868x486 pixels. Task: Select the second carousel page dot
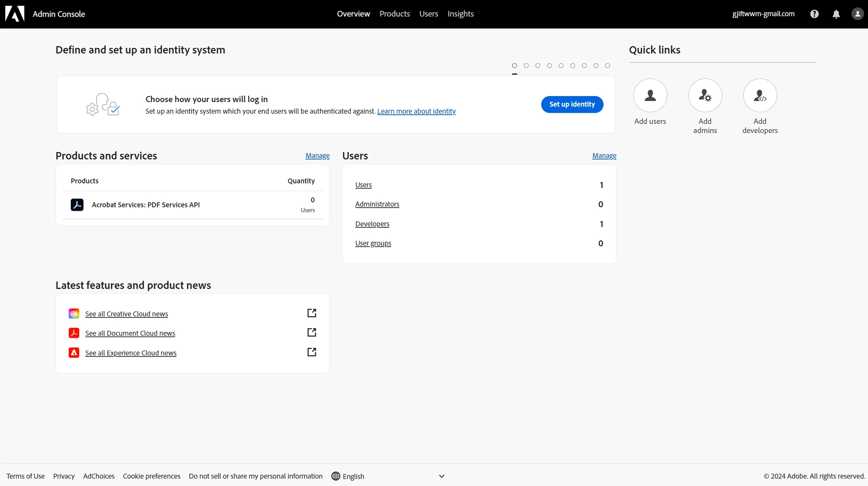[526, 66]
